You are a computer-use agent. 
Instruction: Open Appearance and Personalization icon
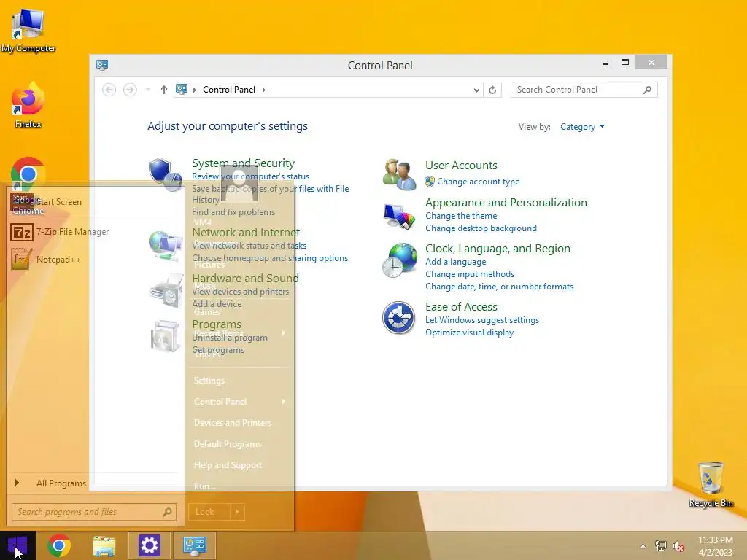point(399,217)
